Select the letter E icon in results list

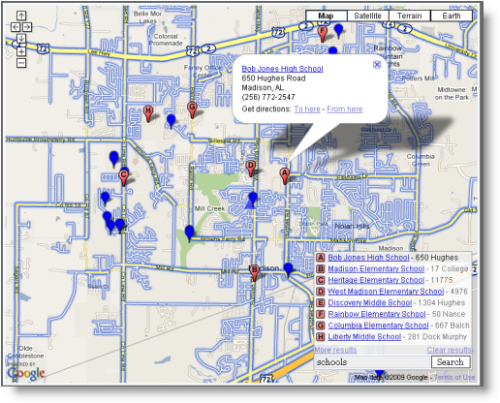click(x=320, y=303)
